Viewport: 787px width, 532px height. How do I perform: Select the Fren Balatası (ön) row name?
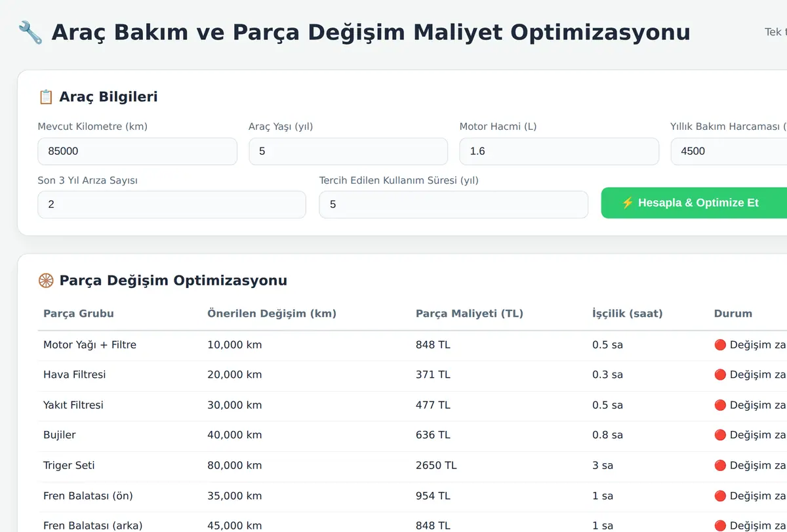pyautogui.click(x=88, y=496)
